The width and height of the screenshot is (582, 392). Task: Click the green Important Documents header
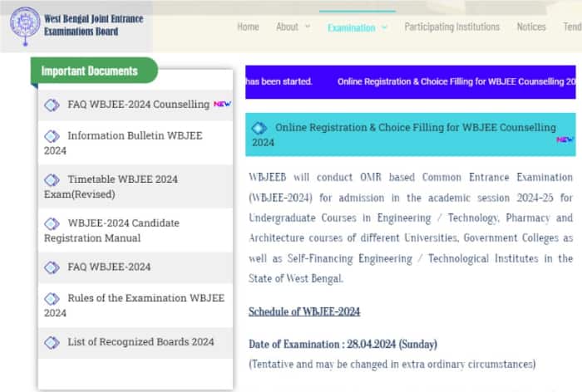tap(90, 71)
